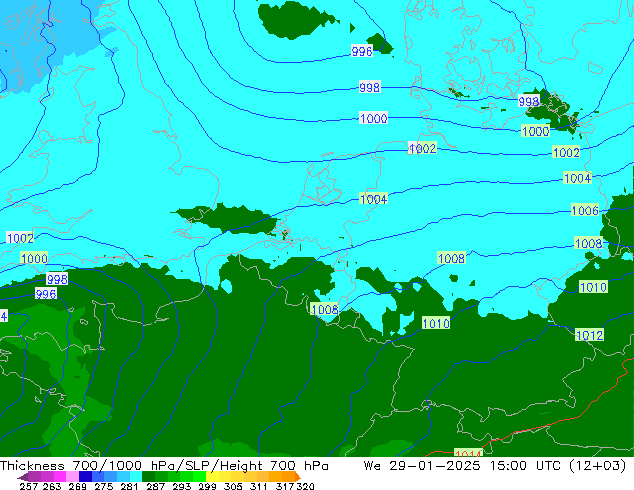Click the 996 label beside the small northern island
The height and width of the screenshot is (490, 634).
coord(362,51)
